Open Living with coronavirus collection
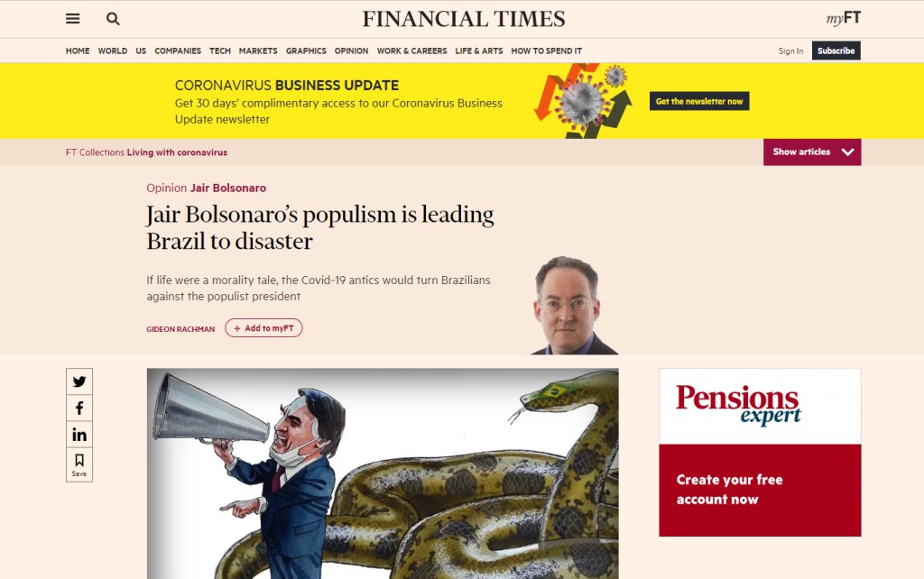Viewport: 924px width, 579px height. [x=177, y=152]
